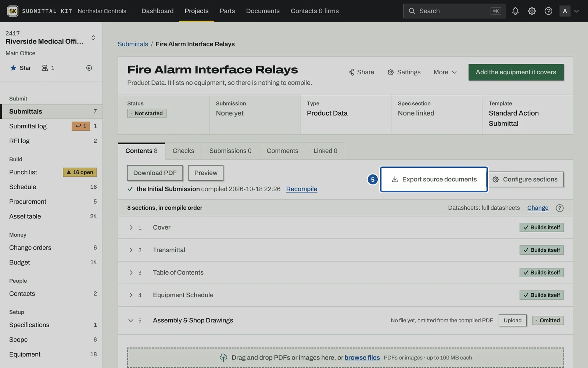Switch to the Submissions tab

click(230, 151)
